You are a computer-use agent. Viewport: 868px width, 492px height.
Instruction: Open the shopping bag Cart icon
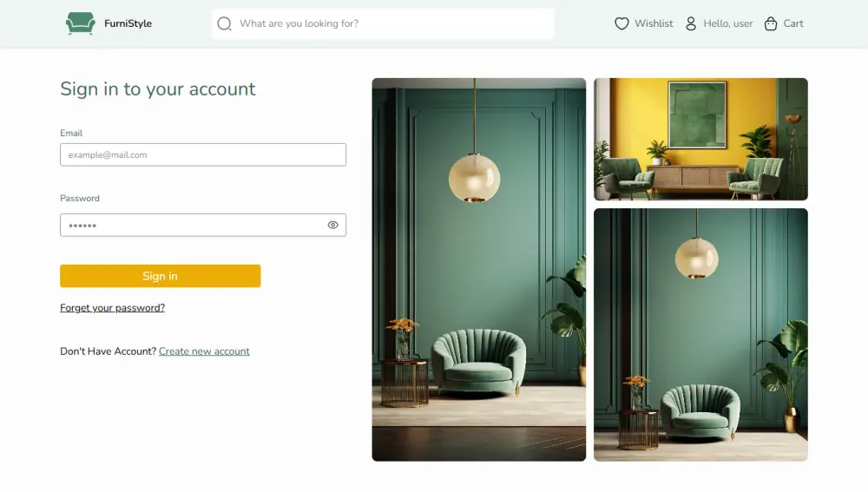(771, 23)
